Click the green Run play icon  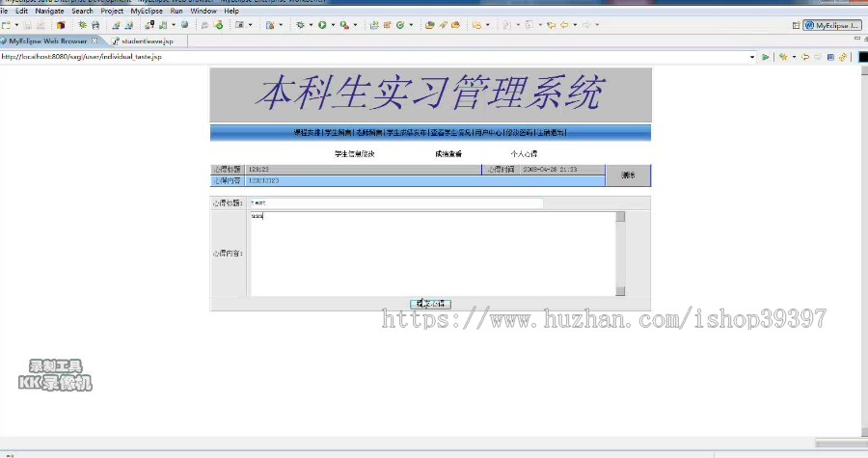pos(322,25)
